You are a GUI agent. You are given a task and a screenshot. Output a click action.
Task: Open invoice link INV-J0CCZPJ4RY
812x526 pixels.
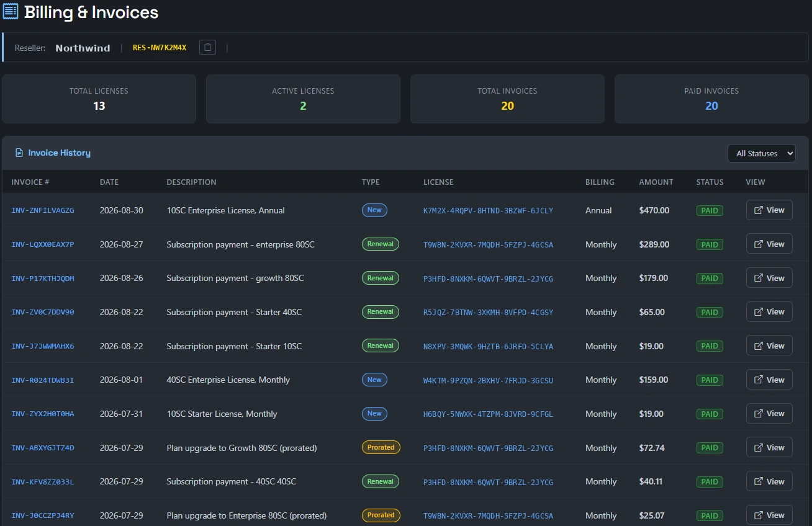tap(43, 515)
